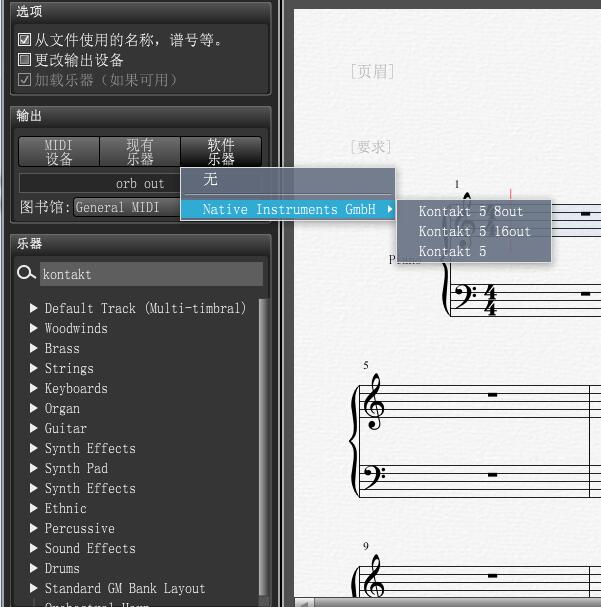Open Native Instruments GmbH submenu
This screenshot has width=601, height=607.
tap(289, 209)
